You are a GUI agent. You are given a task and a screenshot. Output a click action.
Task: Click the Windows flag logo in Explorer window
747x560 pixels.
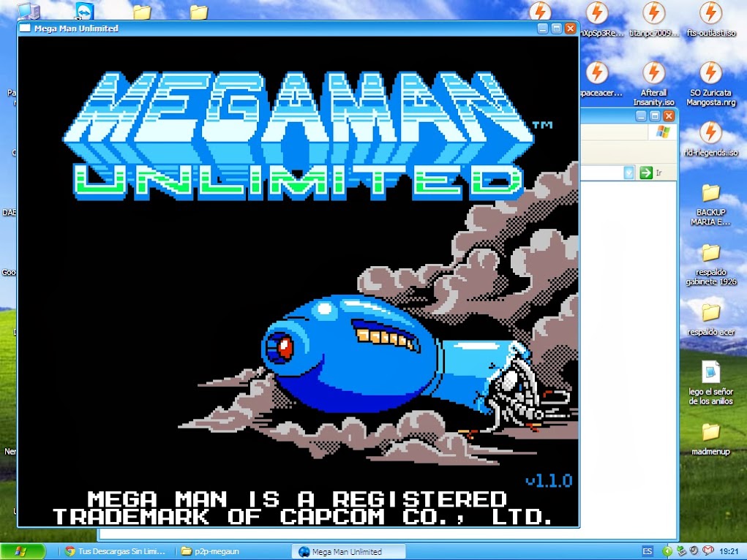click(x=663, y=132)
